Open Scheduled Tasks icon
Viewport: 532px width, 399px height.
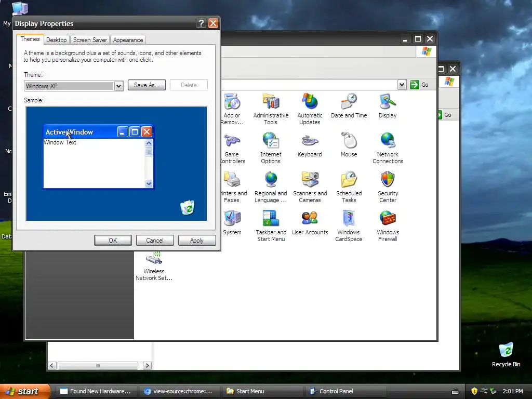[349, 187]
